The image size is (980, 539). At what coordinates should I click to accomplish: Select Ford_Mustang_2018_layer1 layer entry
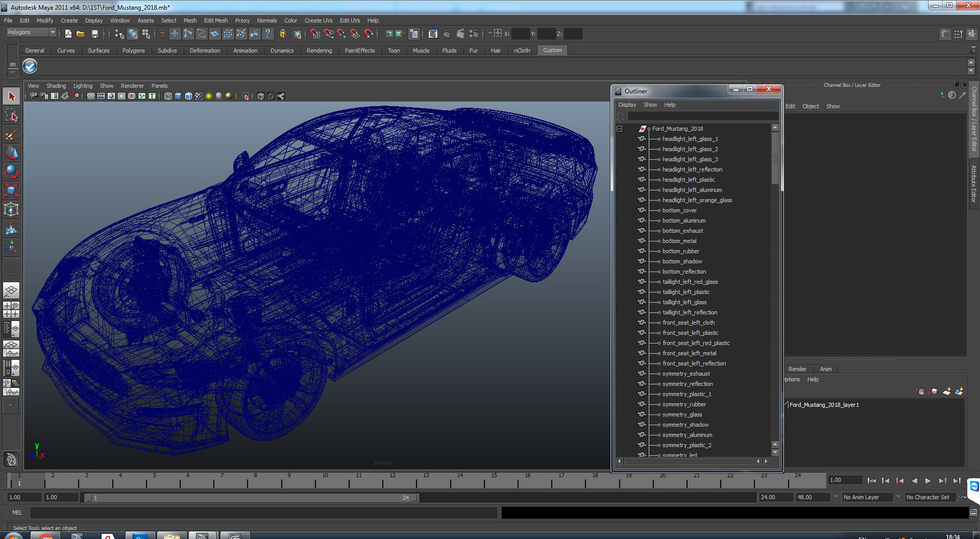tap(824, 405)
